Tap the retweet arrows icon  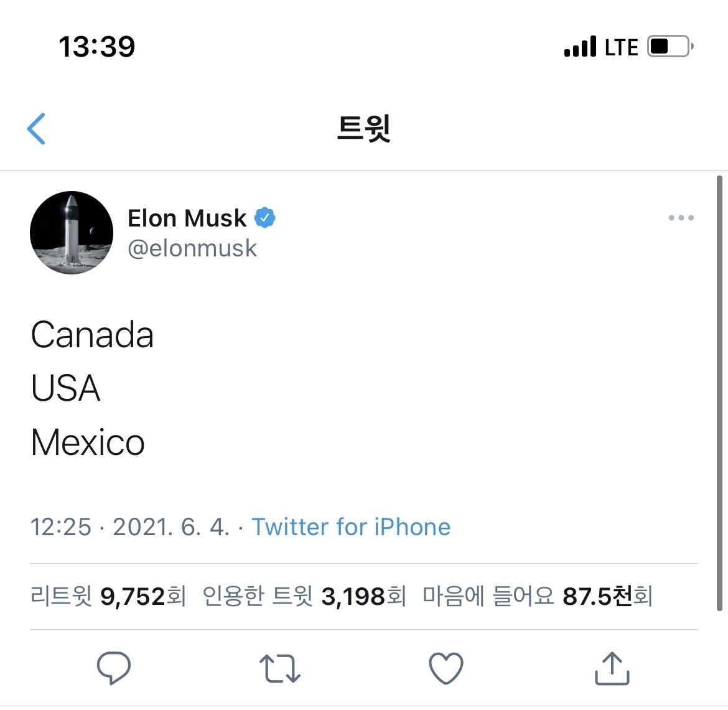pos(279,668)
